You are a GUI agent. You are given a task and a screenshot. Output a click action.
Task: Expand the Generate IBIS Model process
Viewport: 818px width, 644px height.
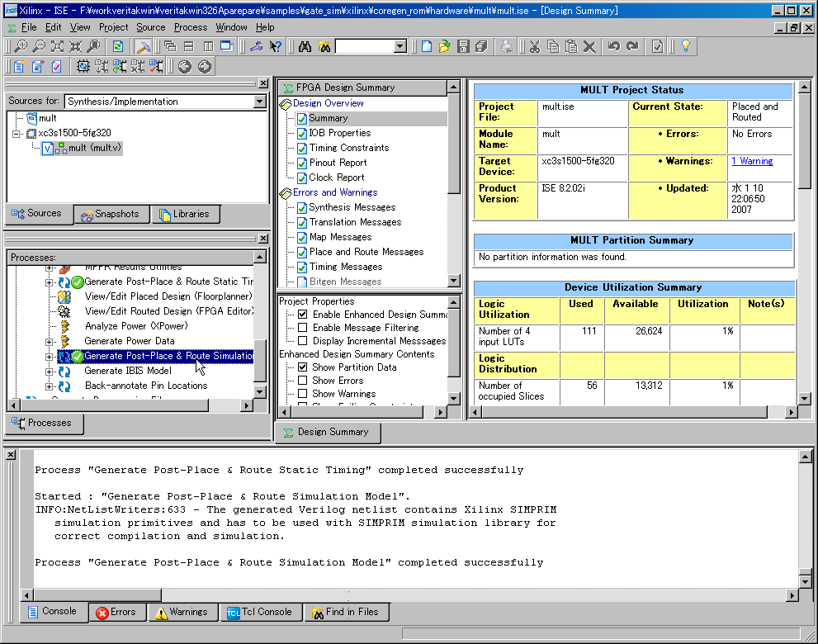pyautogui.click(x=49, y=372)
